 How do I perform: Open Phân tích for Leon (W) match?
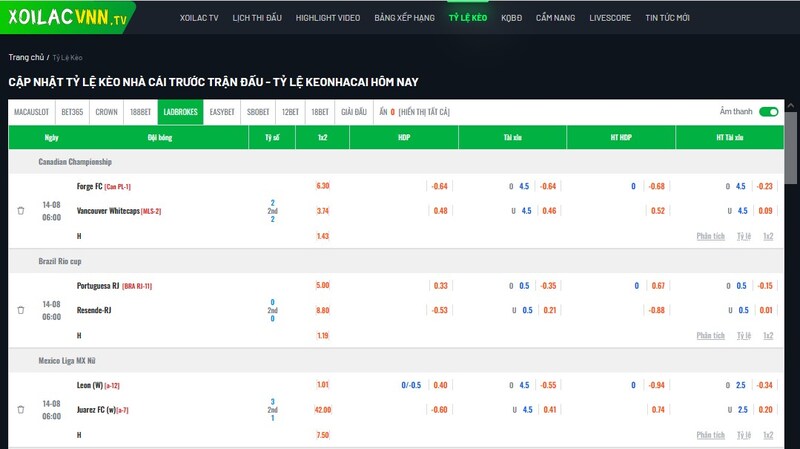pyautogui.click(x=711, y=435)
